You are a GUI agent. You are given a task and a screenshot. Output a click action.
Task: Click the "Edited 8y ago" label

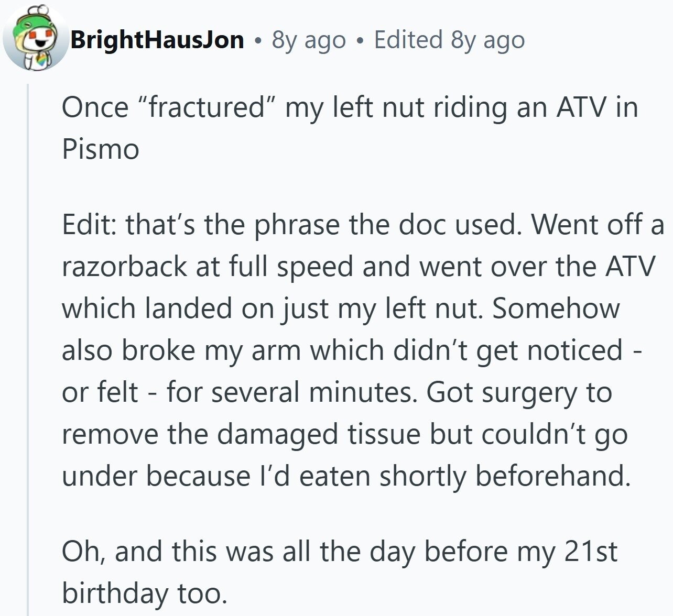pos(449,40)
